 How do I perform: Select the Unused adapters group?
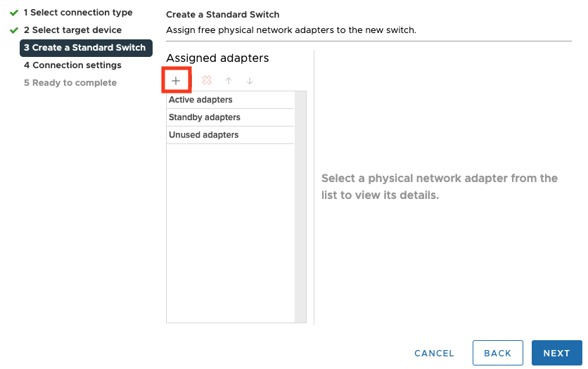(229, 135)
